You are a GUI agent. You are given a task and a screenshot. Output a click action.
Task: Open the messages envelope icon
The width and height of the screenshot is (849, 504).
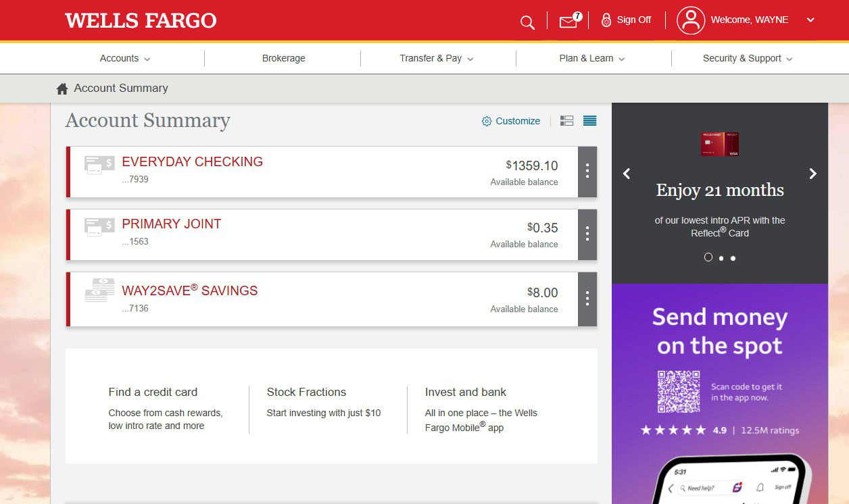click(x=568, y=22)
